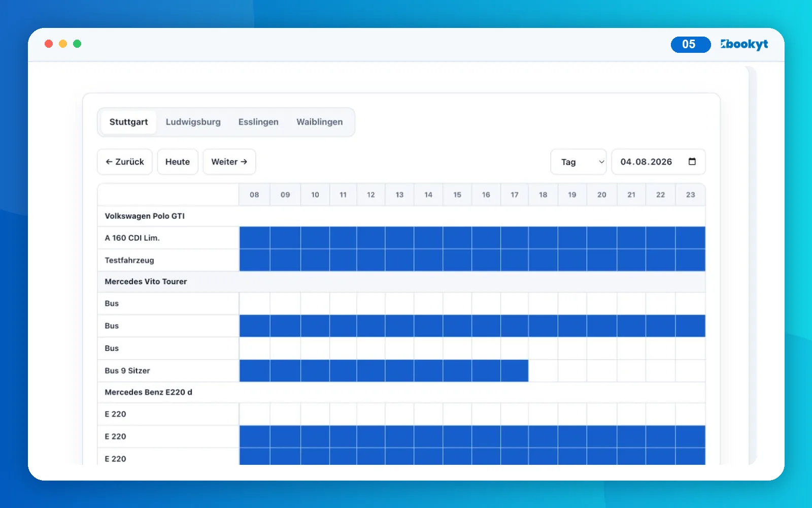Click the free 18 o'clock cell for Bus 9 Sitzer

(543, 371)
